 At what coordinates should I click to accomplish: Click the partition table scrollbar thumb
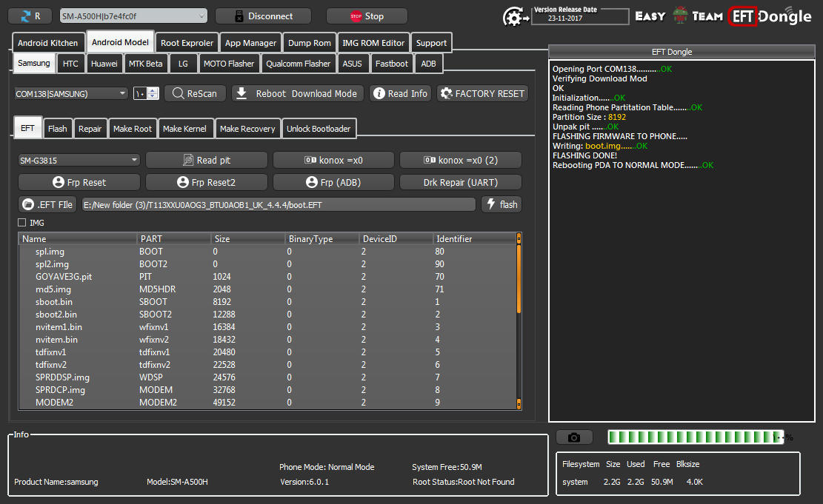519,279
